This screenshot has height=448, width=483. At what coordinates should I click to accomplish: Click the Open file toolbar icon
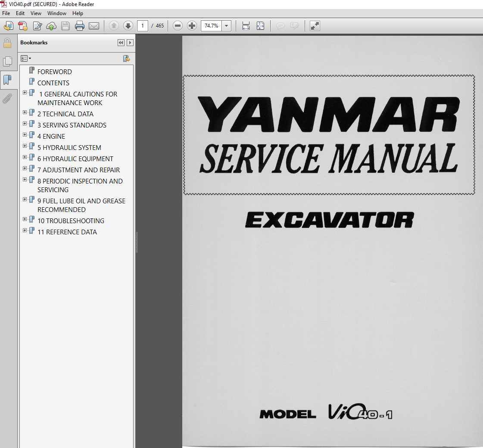pyautogui.click(x=8, y=26)
